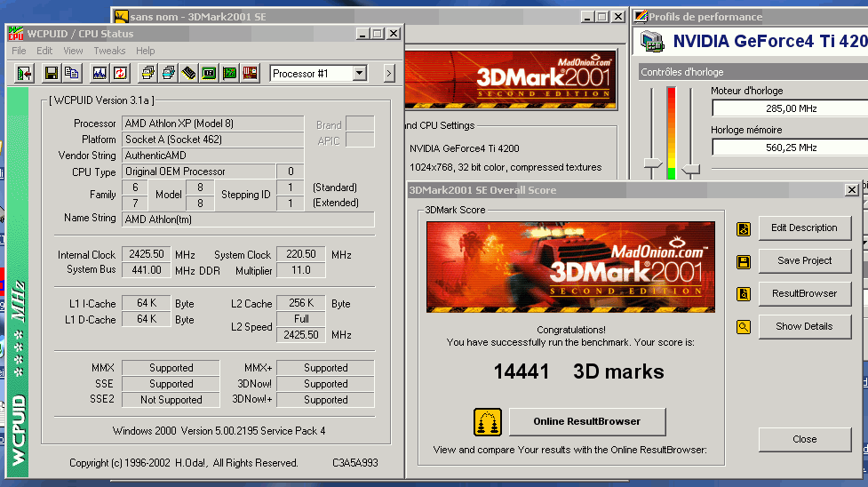The image size is (868, 487).
Task: Click the 3DNow!+ 'Supported' field
Action: (x=325, y=400)
